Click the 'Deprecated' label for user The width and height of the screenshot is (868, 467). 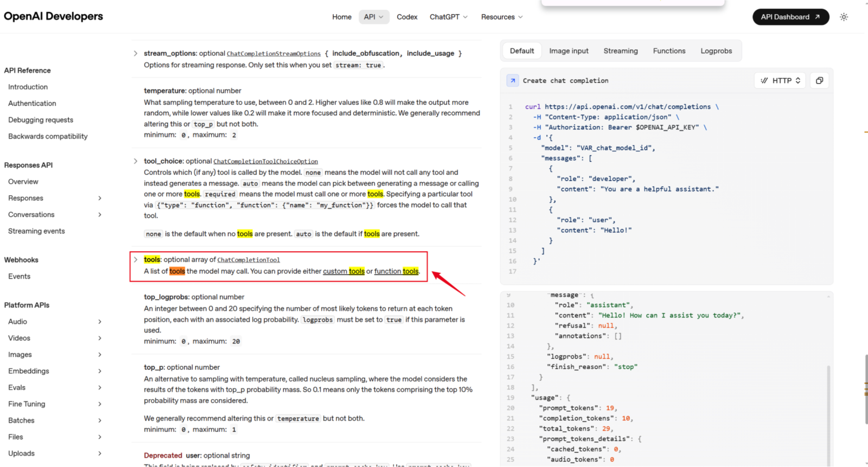coord(163,456)
